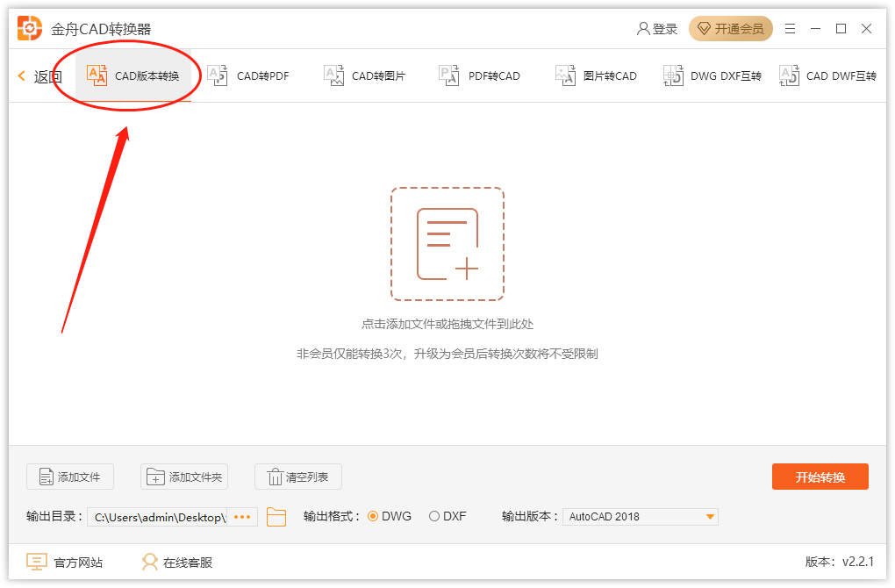Click the add-file document icon in the drop area
Screen dimensions: 895x588
pos(447,244)
